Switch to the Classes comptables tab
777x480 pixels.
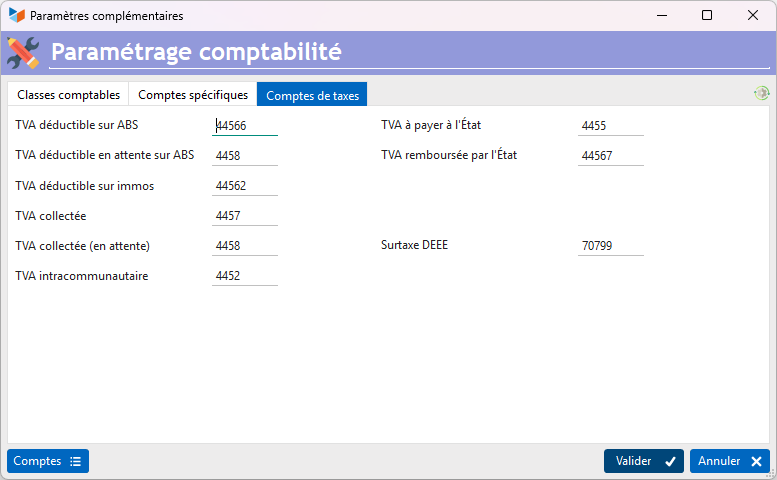pos(68,95)
